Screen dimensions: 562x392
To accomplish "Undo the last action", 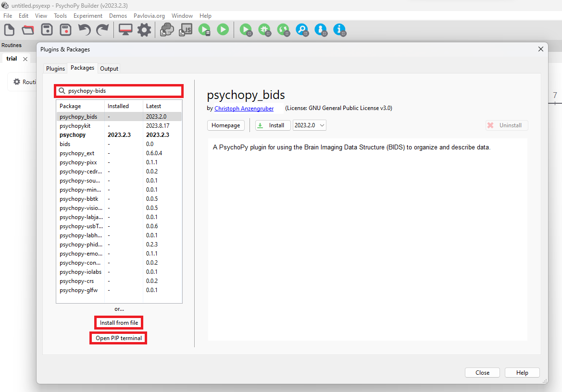I will (85, 30).
